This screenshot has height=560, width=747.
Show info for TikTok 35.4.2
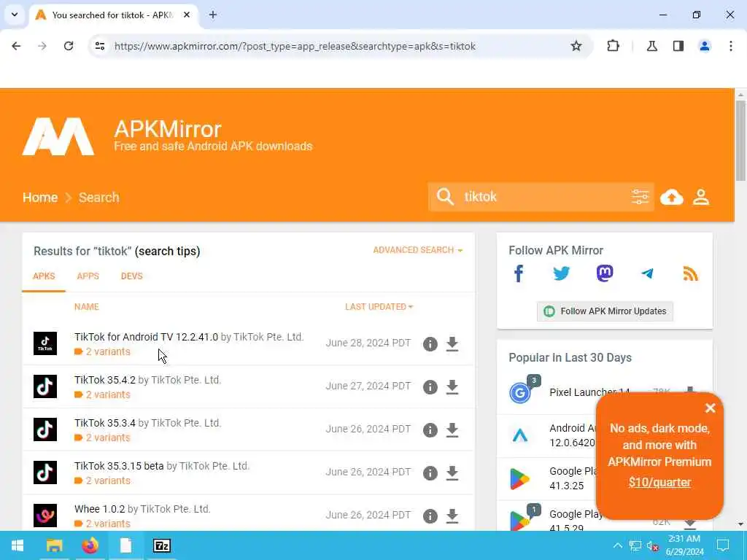430,386
